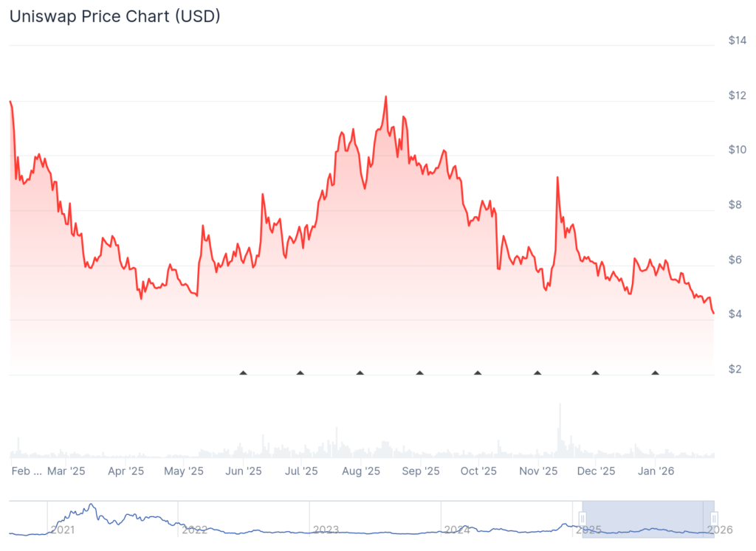Click the Uniswap Price Chart (USD) title
Screen dimensions: 756x551
(x=114, y=16)
